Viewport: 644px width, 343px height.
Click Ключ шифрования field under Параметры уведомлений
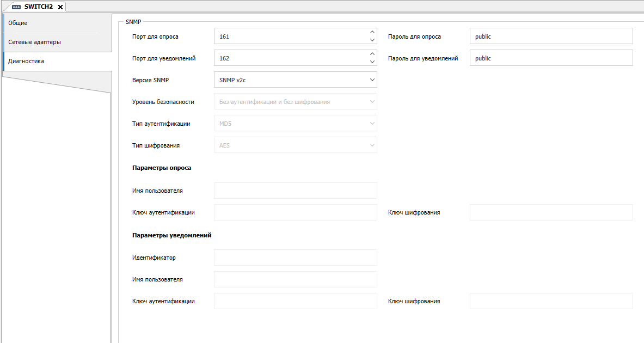[x=551, y=301]
